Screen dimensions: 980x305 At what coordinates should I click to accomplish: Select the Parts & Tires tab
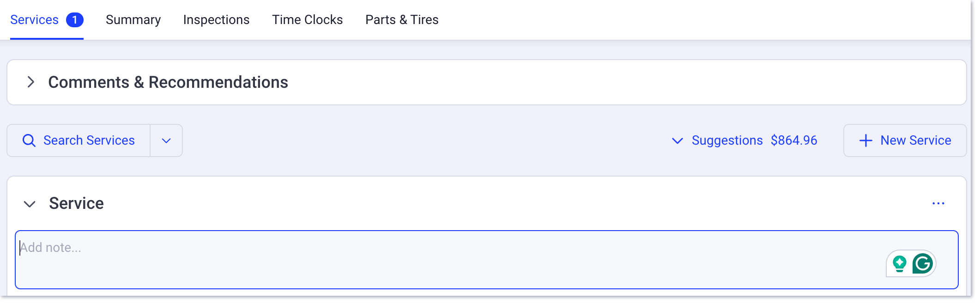402,20
